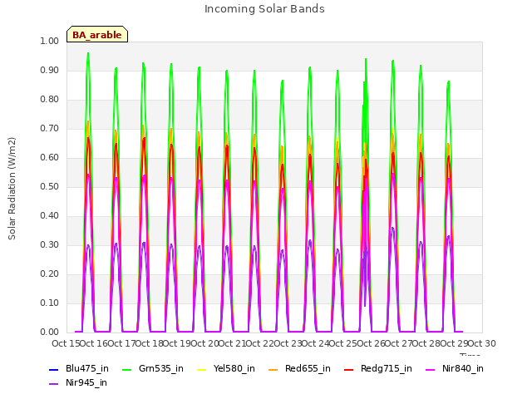Click the Redg715_in legend label

point(387,368)
